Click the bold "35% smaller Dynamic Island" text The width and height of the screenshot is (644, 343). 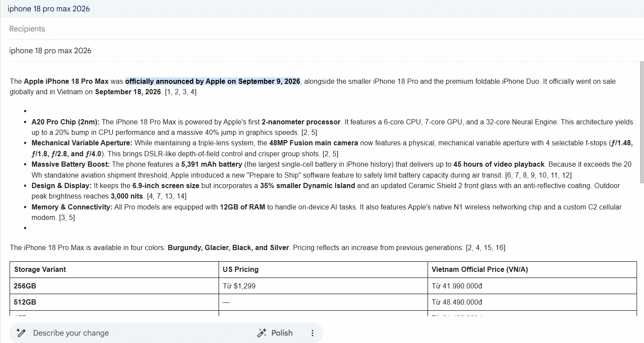click(x=308, y=185)
